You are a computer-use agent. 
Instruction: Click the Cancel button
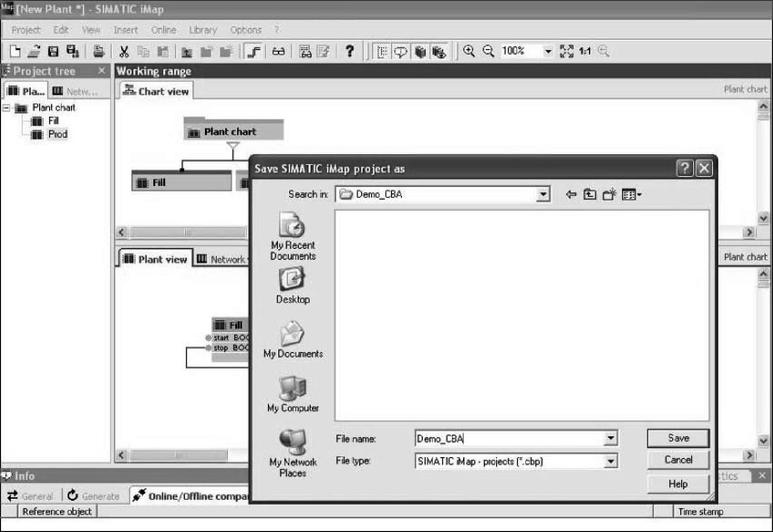pyautogui.click(x=678, y=460)
